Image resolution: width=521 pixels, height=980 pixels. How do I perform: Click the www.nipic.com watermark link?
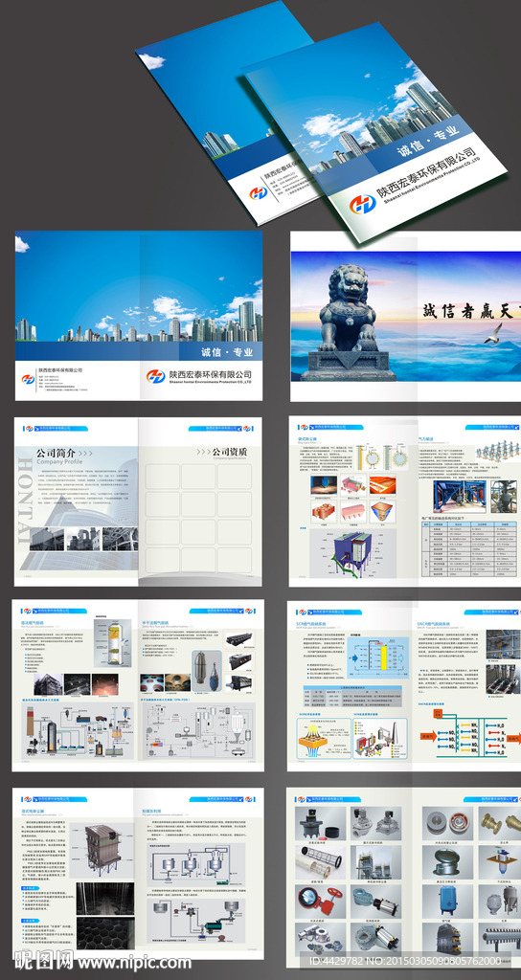133,963
